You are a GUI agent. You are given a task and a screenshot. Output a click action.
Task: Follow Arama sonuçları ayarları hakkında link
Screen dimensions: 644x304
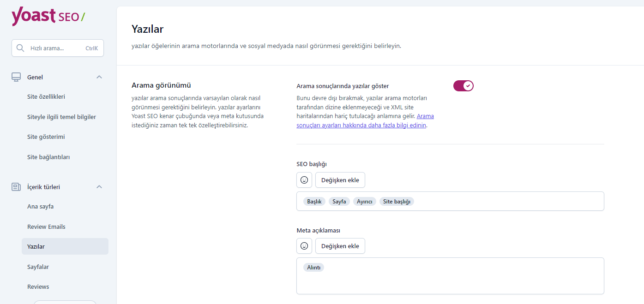point(365,121)
